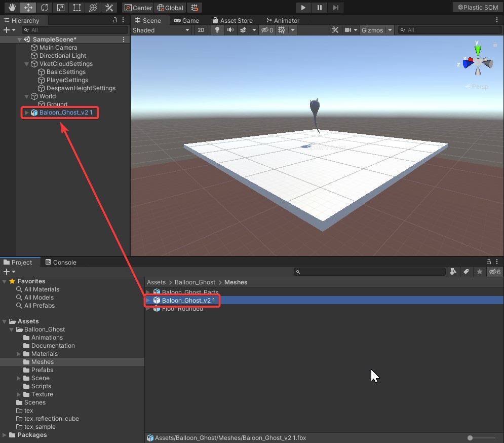Toggle 2D scene view mode
This screenshot has height=443, width=504.
coord(201,30)
